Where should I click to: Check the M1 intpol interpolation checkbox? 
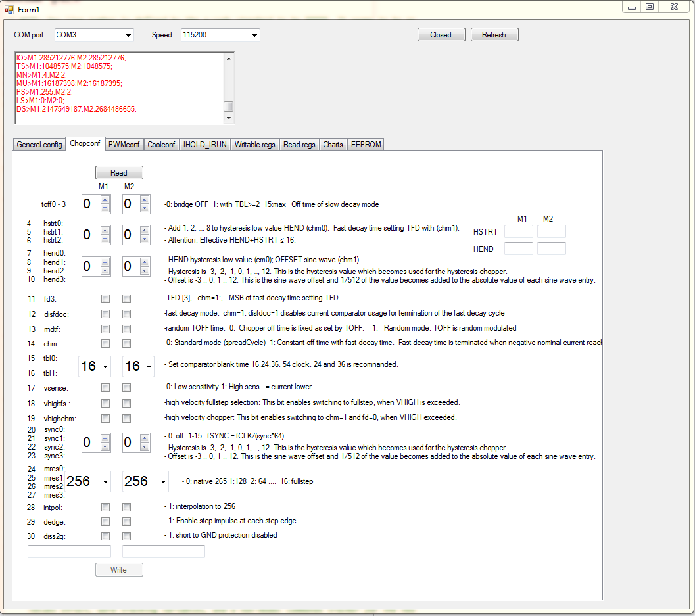point(105,507)
